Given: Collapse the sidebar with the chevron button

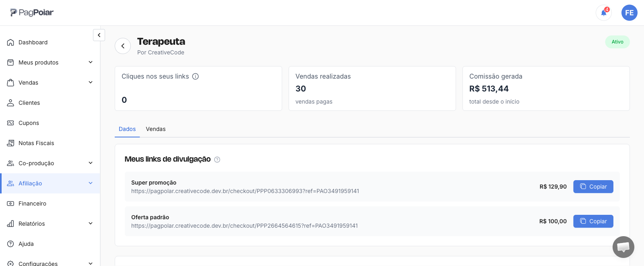Looking at the screenshot, I should 99,35.
